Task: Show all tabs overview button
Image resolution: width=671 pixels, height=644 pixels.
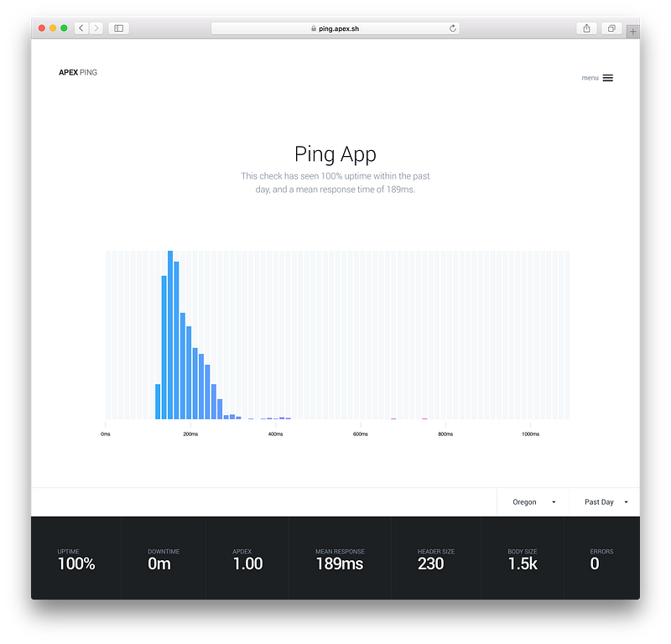Action: point(611,29)
